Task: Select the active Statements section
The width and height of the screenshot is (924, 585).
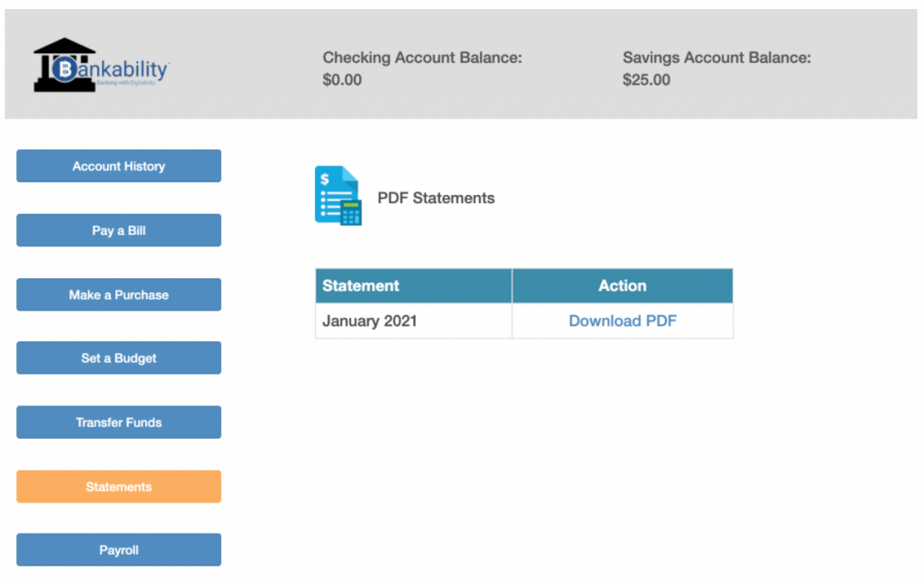Action: pos(118,487)
